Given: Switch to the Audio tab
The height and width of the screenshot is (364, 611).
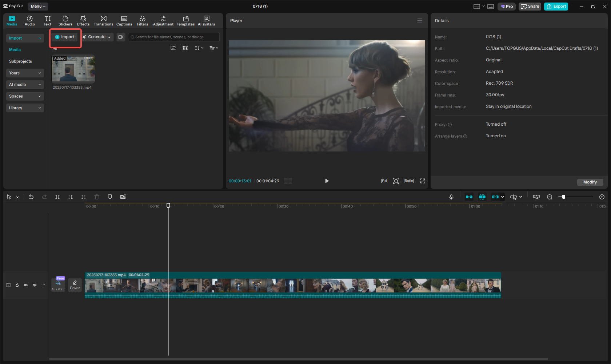Looking at the screenshot, I should (29, 20).
